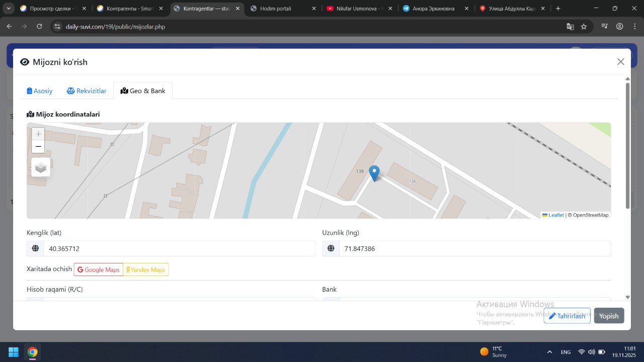Reload the current browser page

39,27
